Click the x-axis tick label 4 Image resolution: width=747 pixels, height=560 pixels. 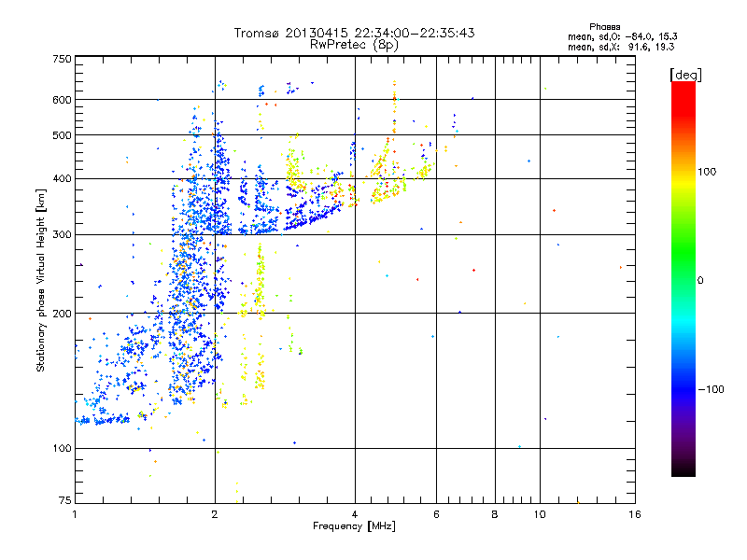[x=355, y=514]
